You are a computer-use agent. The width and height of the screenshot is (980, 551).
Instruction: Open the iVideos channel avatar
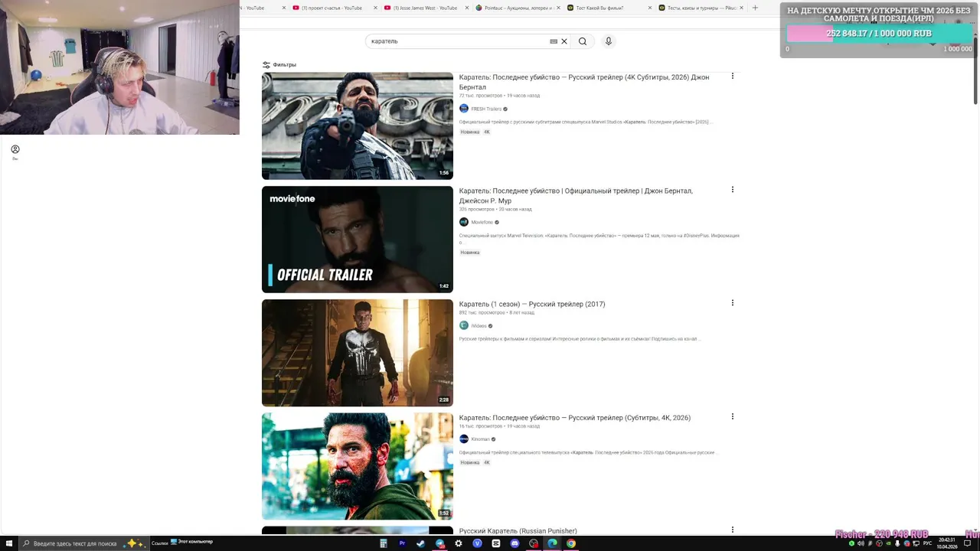click(464, 325)
